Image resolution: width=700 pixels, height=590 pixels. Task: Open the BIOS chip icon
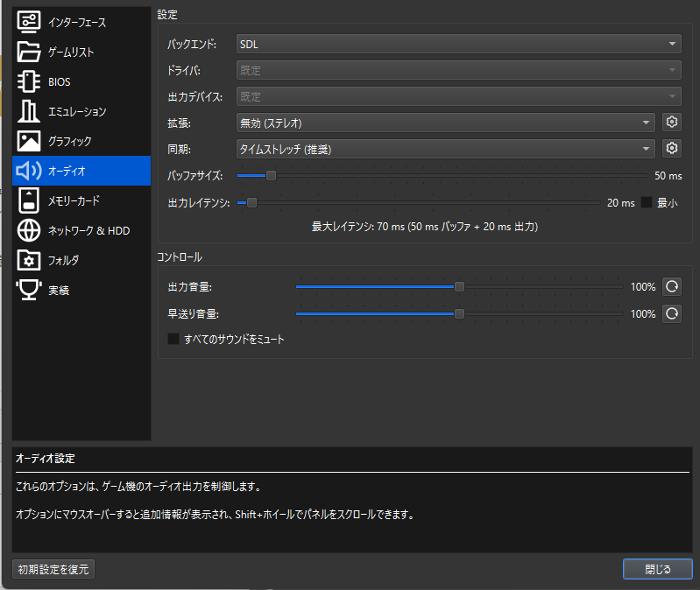tap(29, 81)
